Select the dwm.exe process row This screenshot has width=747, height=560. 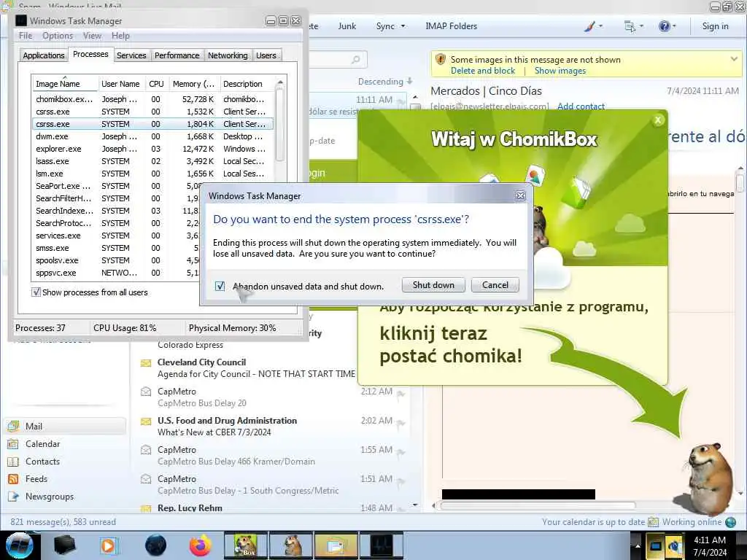pyautogui.click(x=152, y=136)
